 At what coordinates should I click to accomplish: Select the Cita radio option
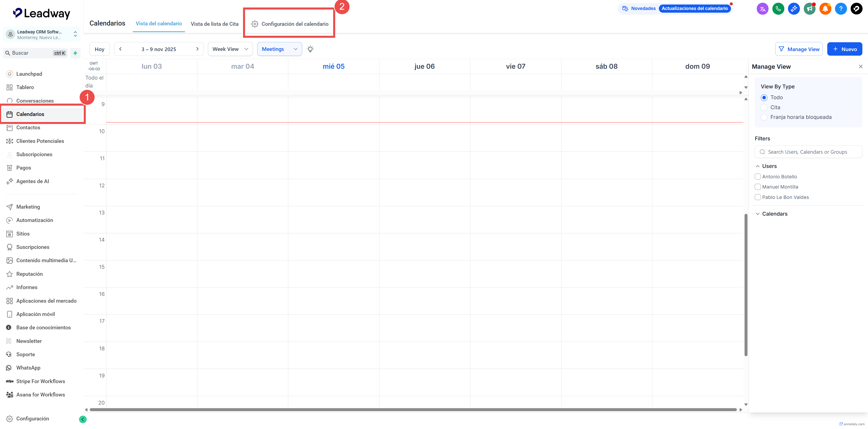click(764, 107)
